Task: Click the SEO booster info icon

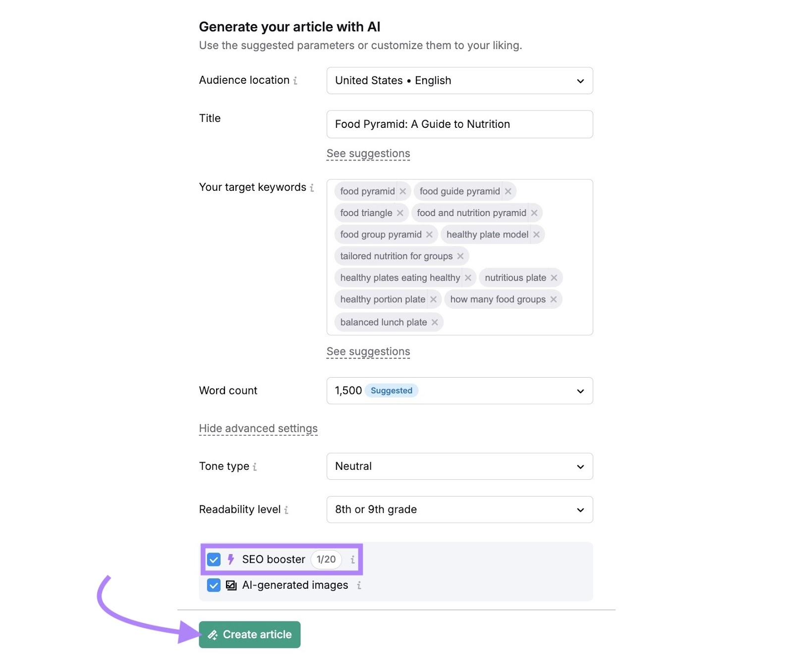Action: click(x=352, y=560)
